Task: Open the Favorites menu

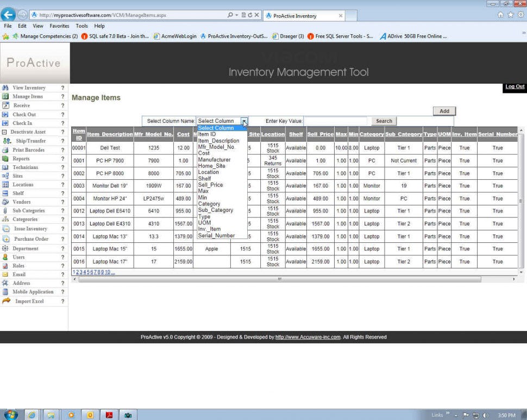Action: pyautogui.click(x=59, y=26)
